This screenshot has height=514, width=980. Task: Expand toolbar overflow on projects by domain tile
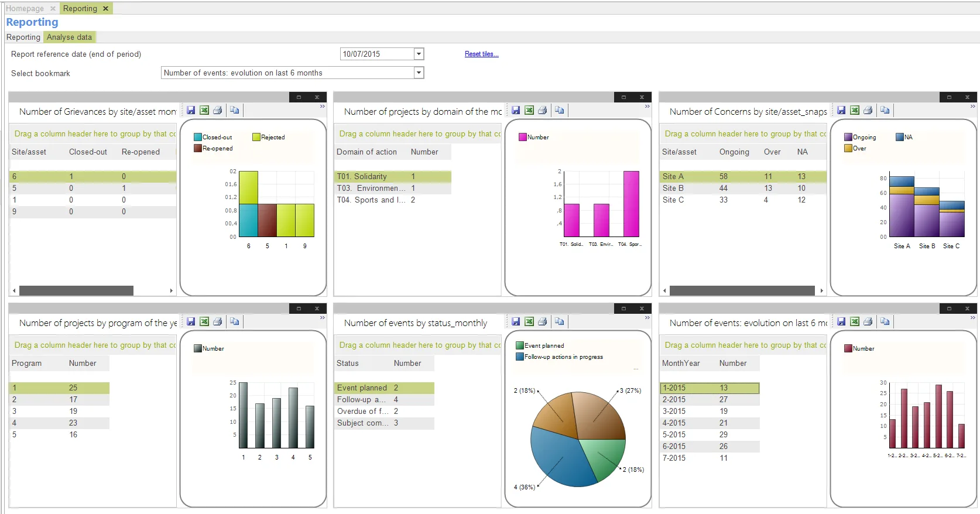tap(647, 107)
